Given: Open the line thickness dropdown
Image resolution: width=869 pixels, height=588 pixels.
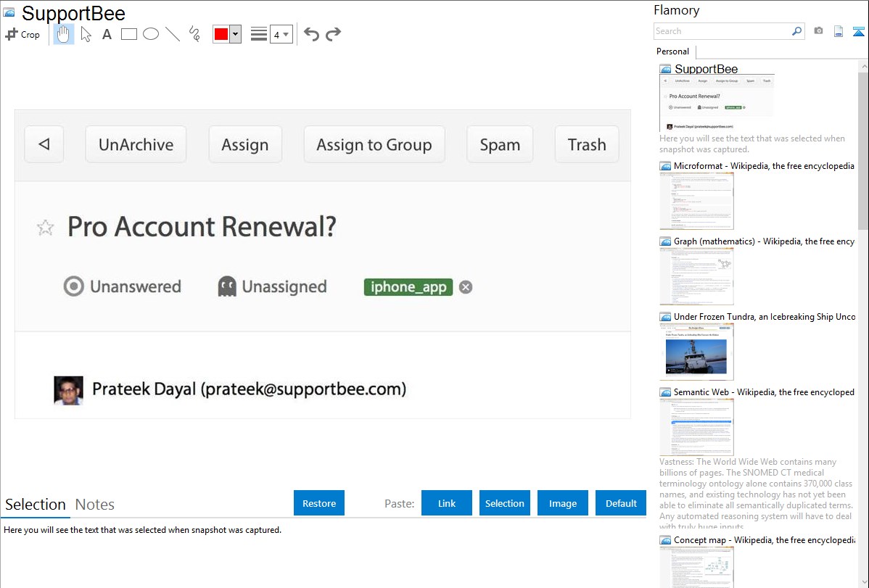Looking at the screenshot, I should [x=281, y=34].
